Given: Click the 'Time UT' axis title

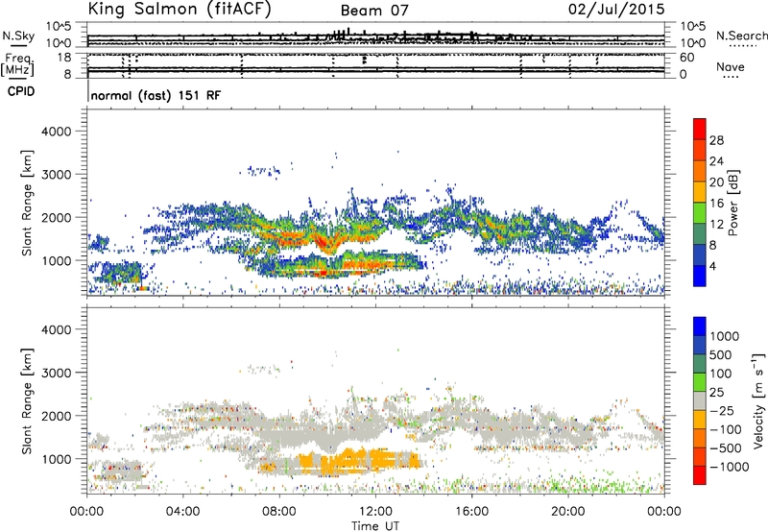Looking at the screenshot, I should click(375, 526).
